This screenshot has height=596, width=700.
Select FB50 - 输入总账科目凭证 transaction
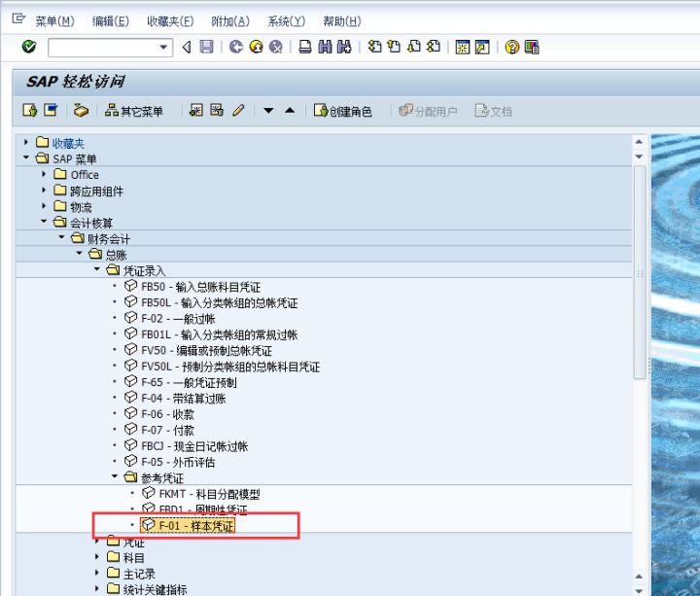coord(201,287)
